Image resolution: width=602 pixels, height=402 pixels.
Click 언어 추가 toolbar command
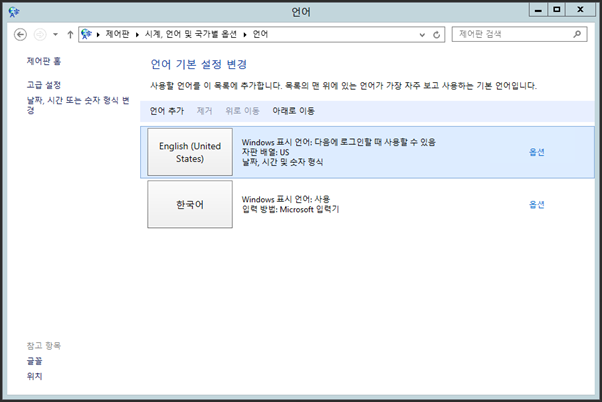click(x=167, y=111)
